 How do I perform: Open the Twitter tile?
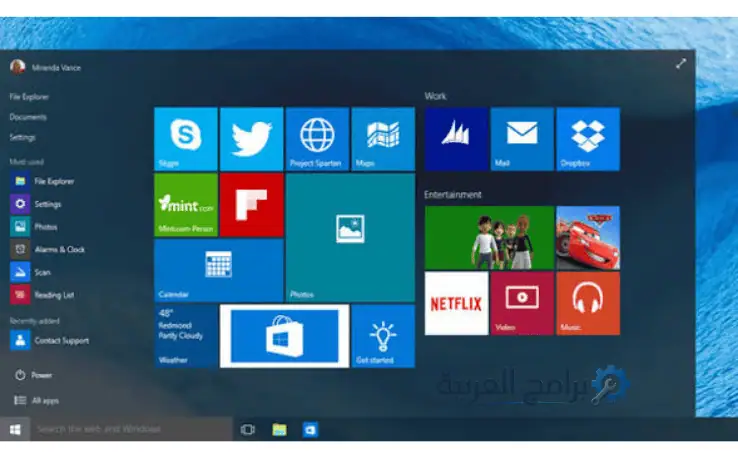coord(252,139)
